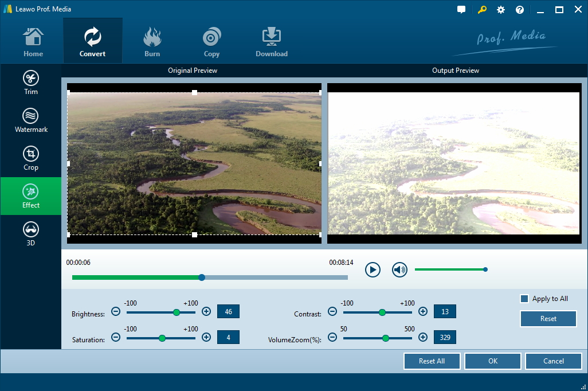Screen dimensions: 588x391
Task: Increase VolumeZoom with plus button
Action: [423, 337]
